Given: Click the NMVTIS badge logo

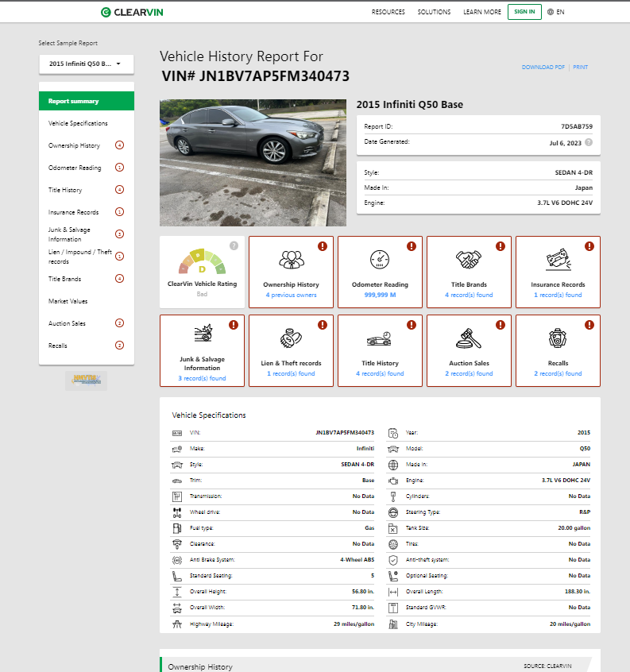Looking at the screenshot, I should tap(86, 380).
